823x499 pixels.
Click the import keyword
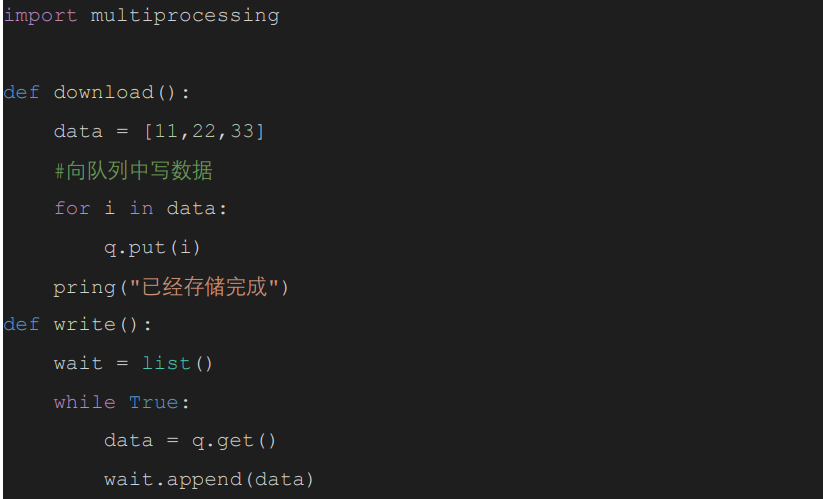pos(40,15)
